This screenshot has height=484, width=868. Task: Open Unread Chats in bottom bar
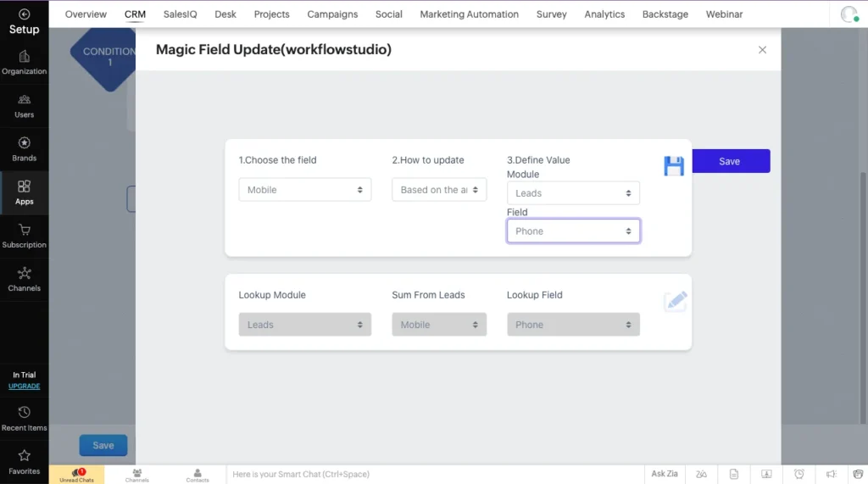click(76, 475)
